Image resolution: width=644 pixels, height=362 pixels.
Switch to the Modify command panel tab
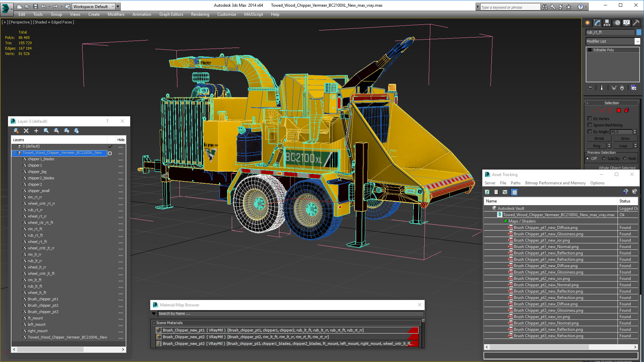coord(597,23)
